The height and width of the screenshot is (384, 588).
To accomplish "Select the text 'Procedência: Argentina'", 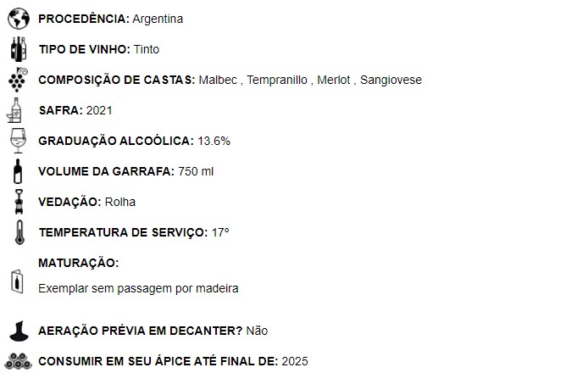I will click(x=110, y=19).
